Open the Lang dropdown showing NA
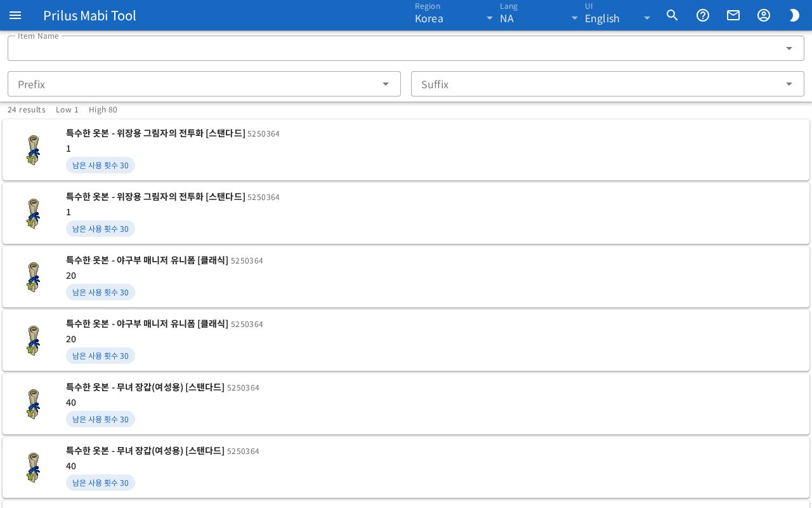812x508 pixels. (539, 15)
